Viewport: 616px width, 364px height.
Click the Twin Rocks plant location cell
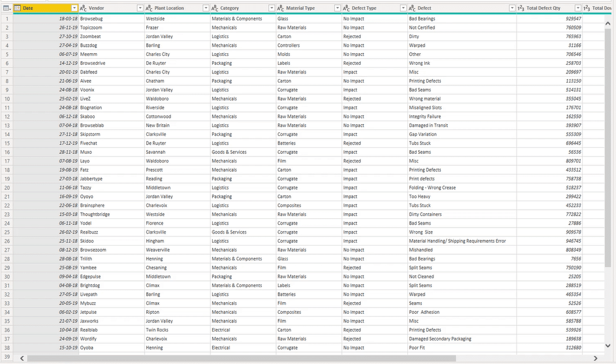point(177,330)
